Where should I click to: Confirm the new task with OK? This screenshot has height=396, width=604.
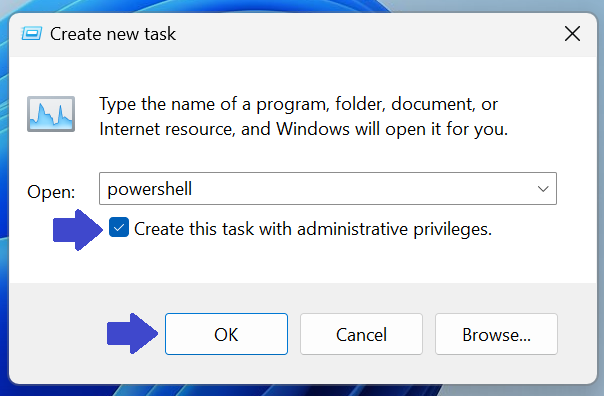tap(226, 334)
